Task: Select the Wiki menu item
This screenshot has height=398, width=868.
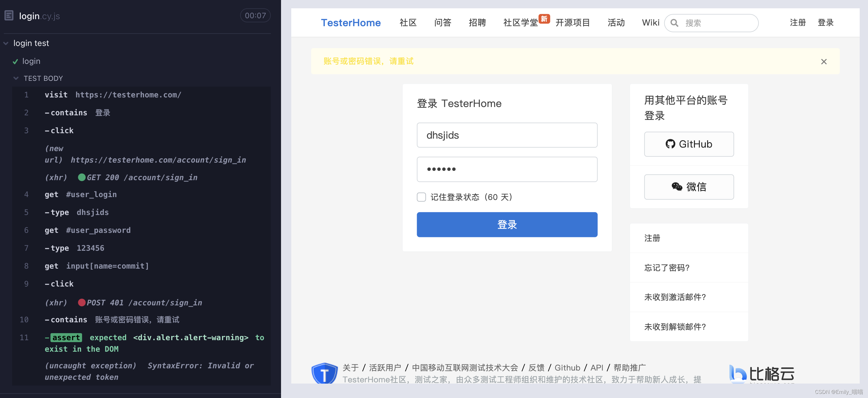Action: [x=650, y=23]
